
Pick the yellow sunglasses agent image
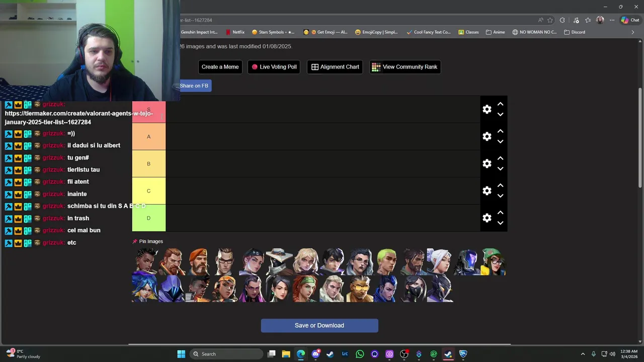(360, 289)
